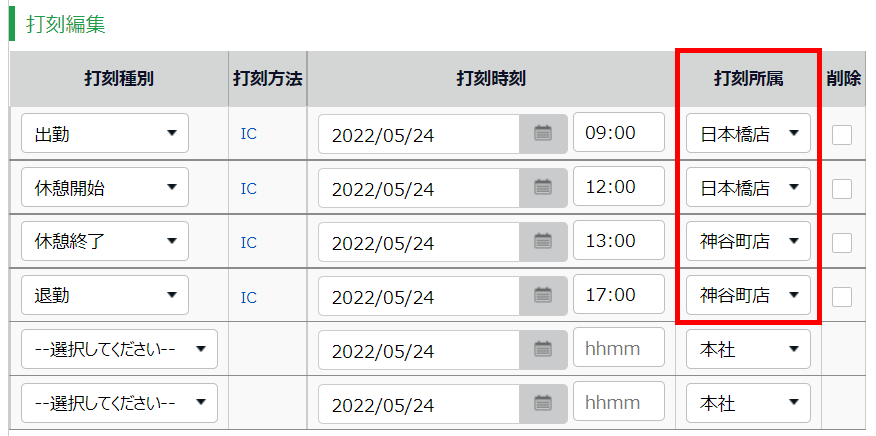The width and height of the screenshot is (876, 436).
Task: Tick delete checkbox for 休憩終了 row
Action: point(842,242)
